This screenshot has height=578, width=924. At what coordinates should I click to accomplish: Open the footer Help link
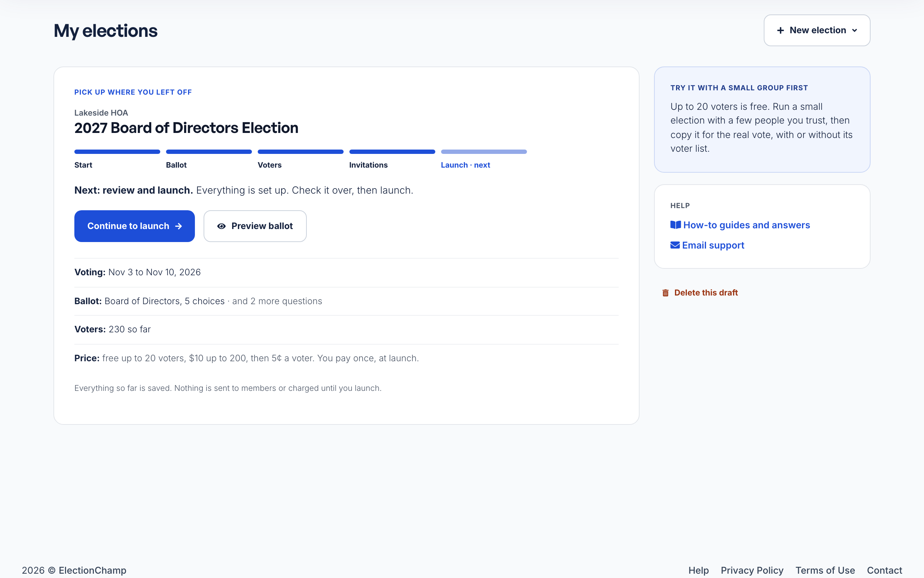(698, 570)
